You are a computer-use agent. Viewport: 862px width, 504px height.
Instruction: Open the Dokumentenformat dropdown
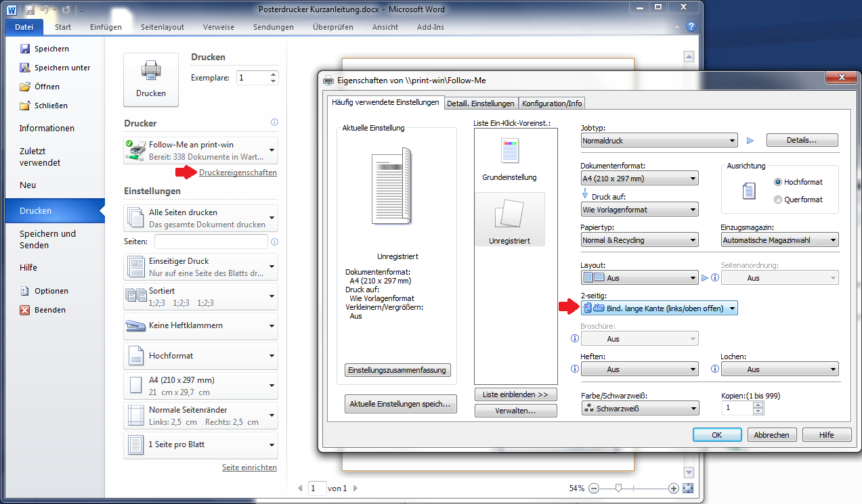point(639,179)
